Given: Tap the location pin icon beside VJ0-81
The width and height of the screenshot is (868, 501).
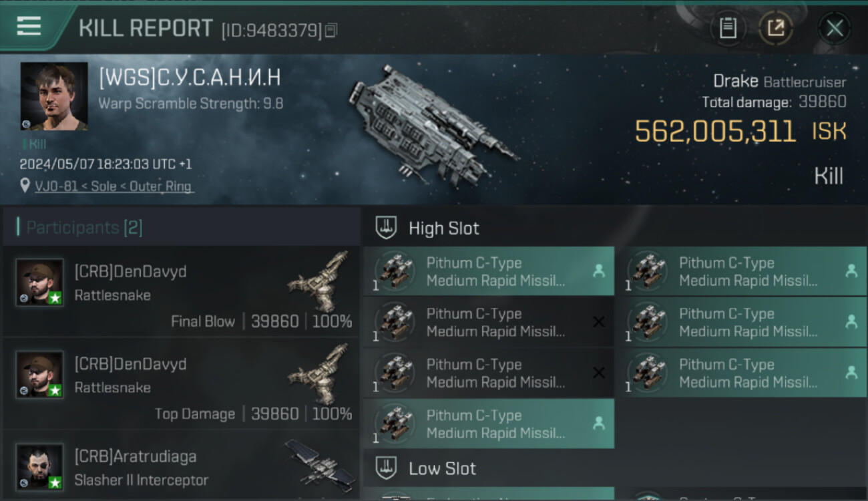Looking at the screenshot, I should coord(25,186).
